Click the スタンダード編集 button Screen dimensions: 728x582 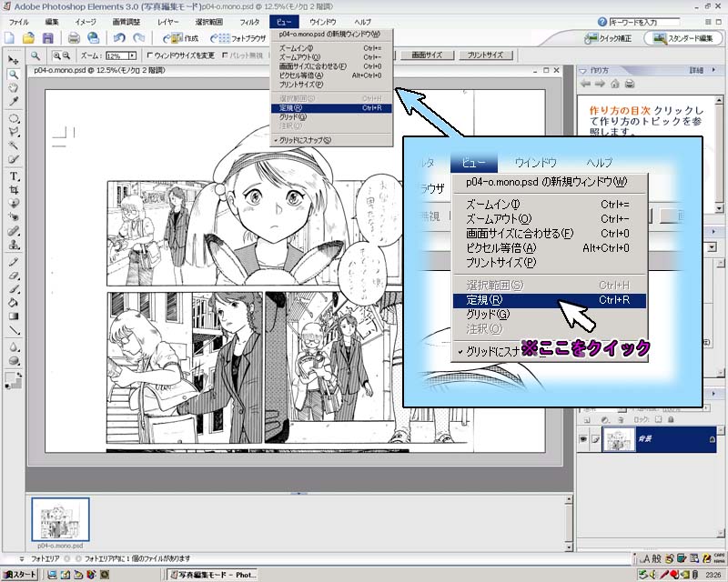tap(683, 38)
